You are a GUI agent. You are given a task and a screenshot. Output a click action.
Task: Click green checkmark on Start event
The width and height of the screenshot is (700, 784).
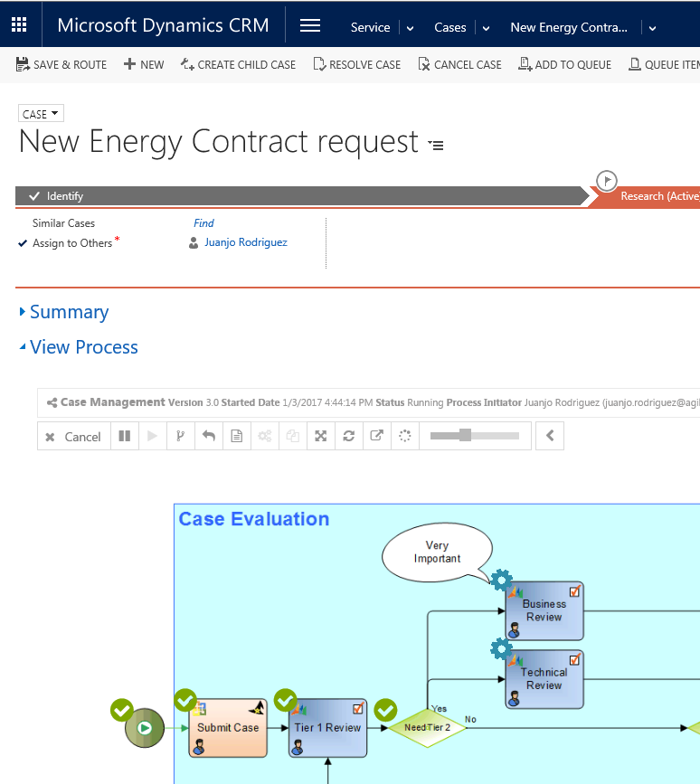click(x=122, y=710)
